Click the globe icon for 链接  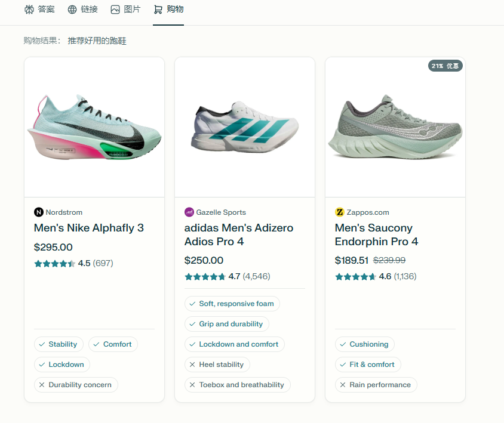pyautogui.click(x=72, y=10)
